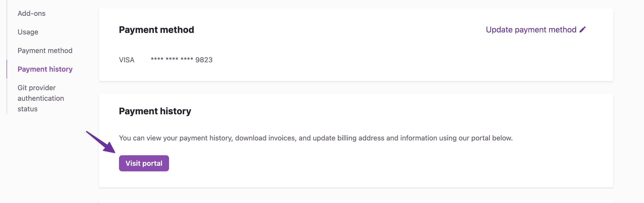The height and width of the screenshot is (203, 644).
Task: Click the VISA card type label
Action: tap(127, 60)
